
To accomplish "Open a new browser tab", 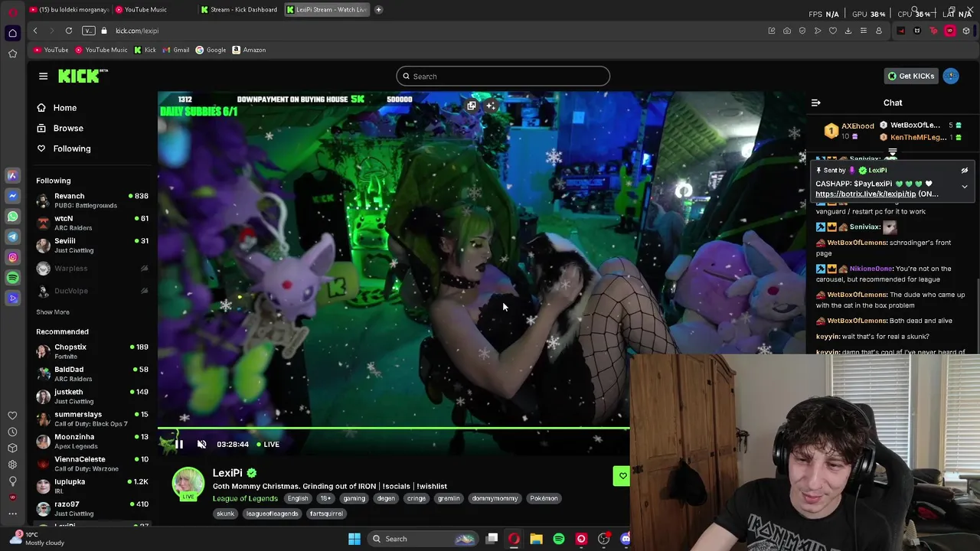I will pyautogui.click(x=378, y=9).
